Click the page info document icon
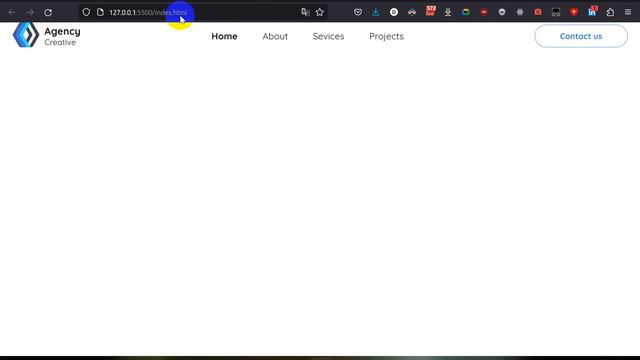This screenshot has width=640, height=360. pyautogui.click(x=100, y=12)
